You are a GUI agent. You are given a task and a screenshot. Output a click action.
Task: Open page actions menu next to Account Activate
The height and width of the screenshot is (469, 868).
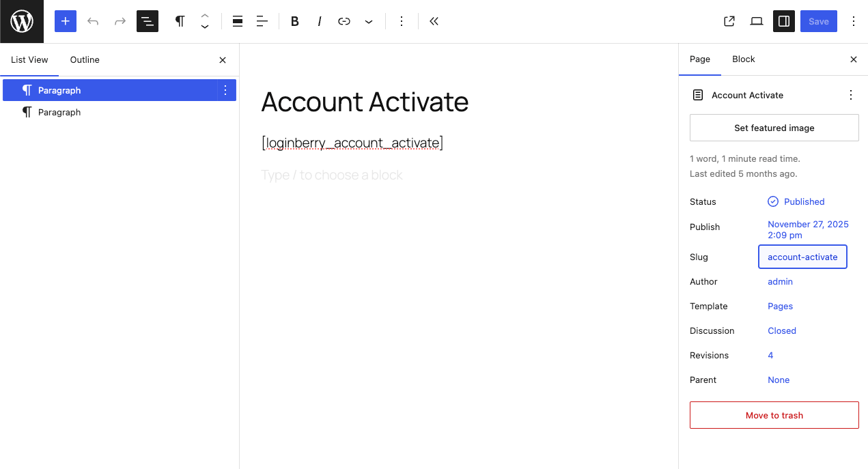[x=851, y=95]
